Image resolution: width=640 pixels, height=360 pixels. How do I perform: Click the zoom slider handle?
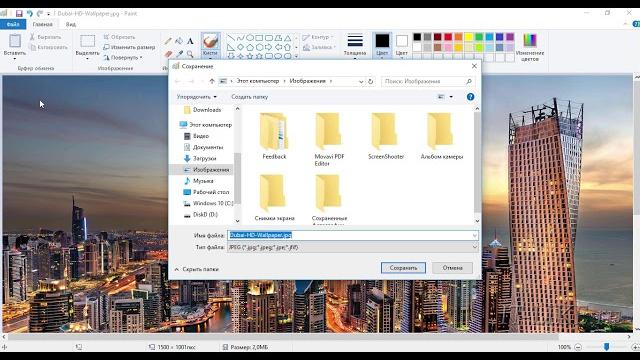607,347
